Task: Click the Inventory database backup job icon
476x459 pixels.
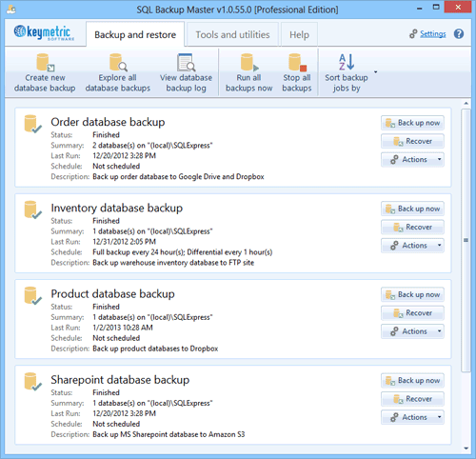Action: click(x=32, y=210)
